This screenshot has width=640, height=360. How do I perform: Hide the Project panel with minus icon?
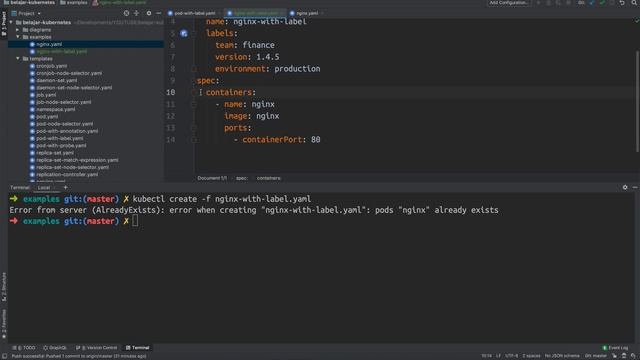158,13
